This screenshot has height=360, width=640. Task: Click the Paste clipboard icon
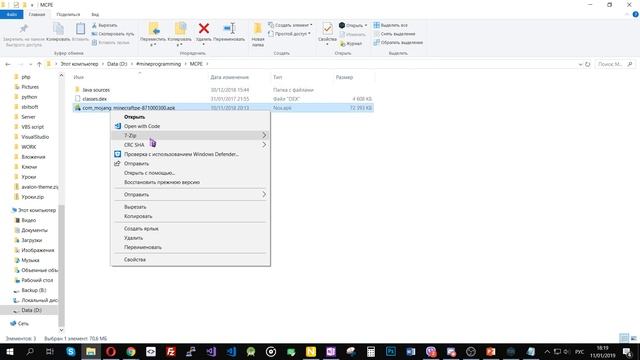click(x=80, y=29)
